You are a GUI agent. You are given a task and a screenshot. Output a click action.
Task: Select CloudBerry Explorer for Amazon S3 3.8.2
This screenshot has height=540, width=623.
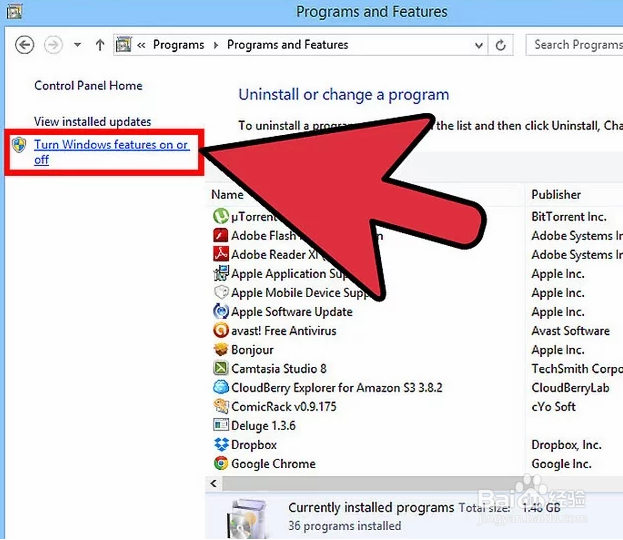[x=337, y=388]
